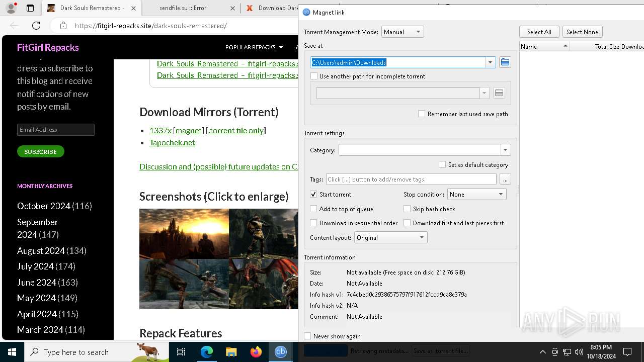This screenshot has width=644, height=362.
Task: Enlarge the knight combat screenshot thumbnail
Action: point(184,284)
